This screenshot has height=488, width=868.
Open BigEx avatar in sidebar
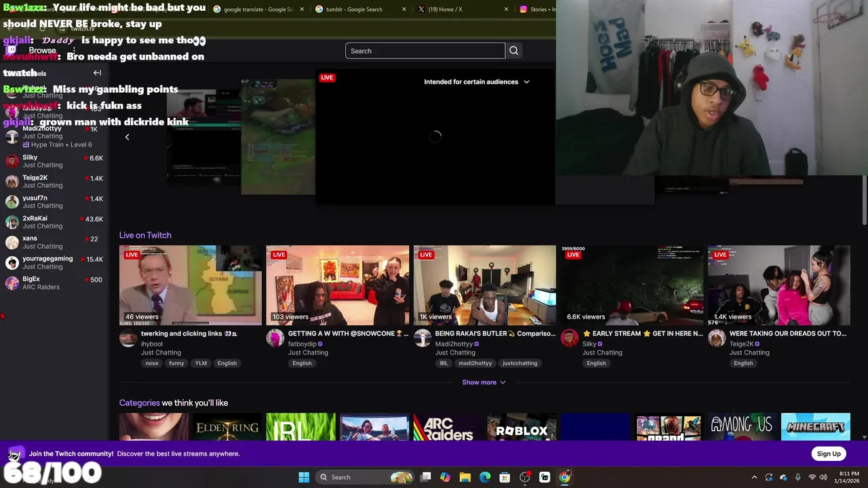(x=12, y=283)
